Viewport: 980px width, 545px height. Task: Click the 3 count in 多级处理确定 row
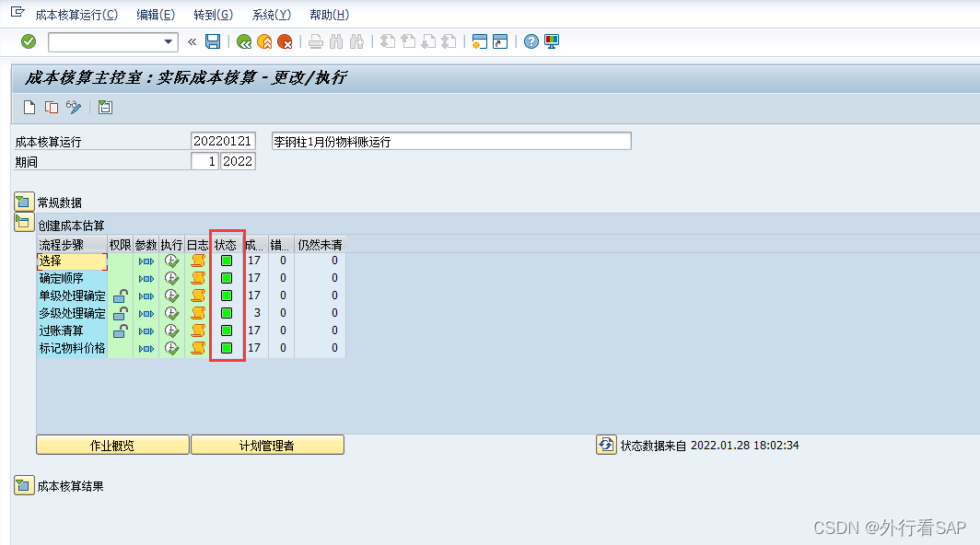pos(256,313)
